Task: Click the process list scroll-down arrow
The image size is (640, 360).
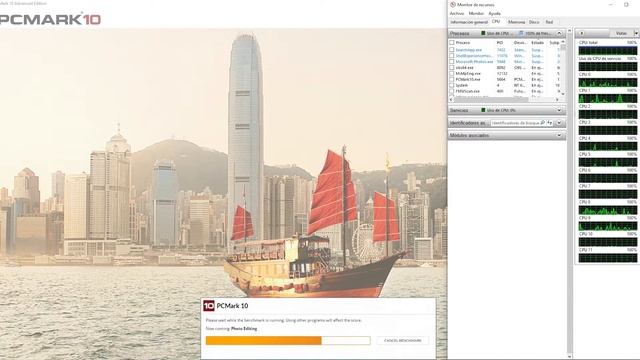Action: [563, 94]
